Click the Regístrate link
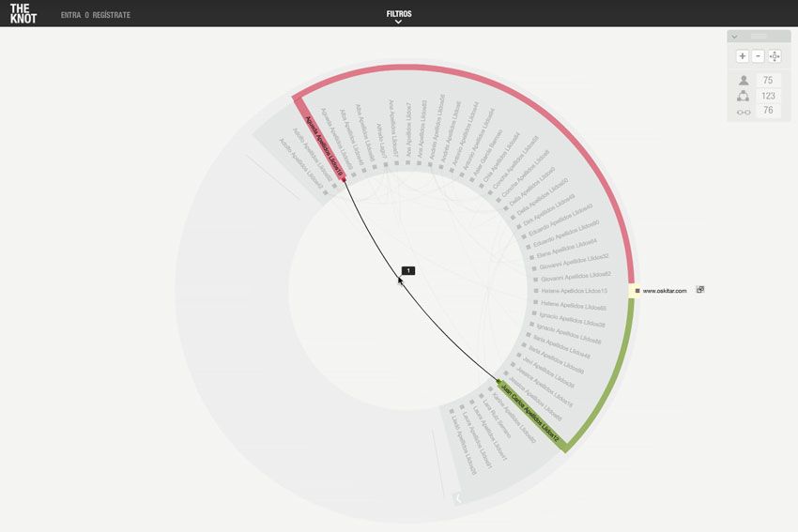This screenshot has height=532, width=798. (112, 15)
